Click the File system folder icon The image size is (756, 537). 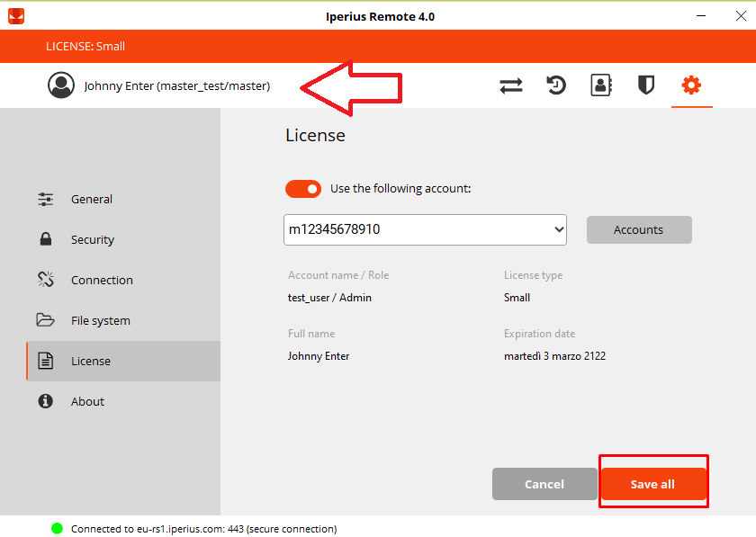pyautogui.click(x=45, y=319)
